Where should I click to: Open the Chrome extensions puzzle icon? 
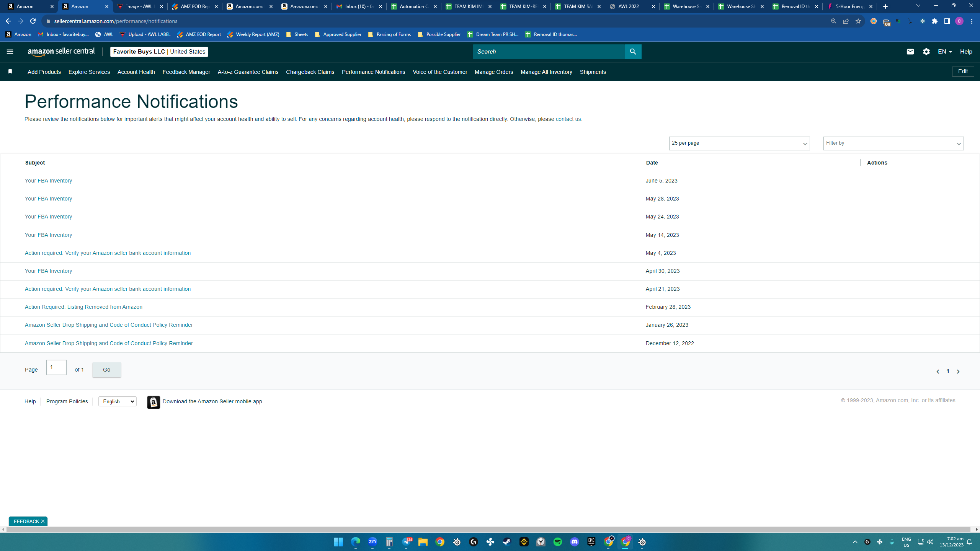[x=935, y=21]
